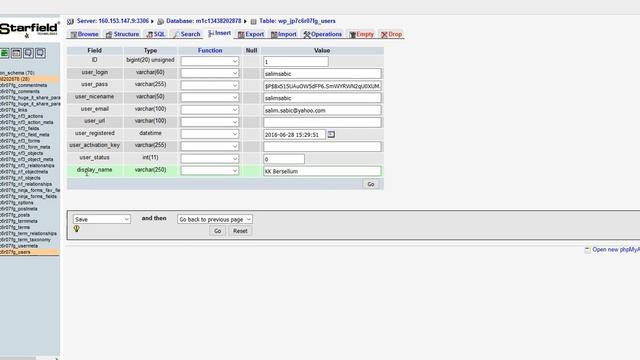Screen dimensions: 640x360
Task: Click the Reset button
Action: (240, 231)
